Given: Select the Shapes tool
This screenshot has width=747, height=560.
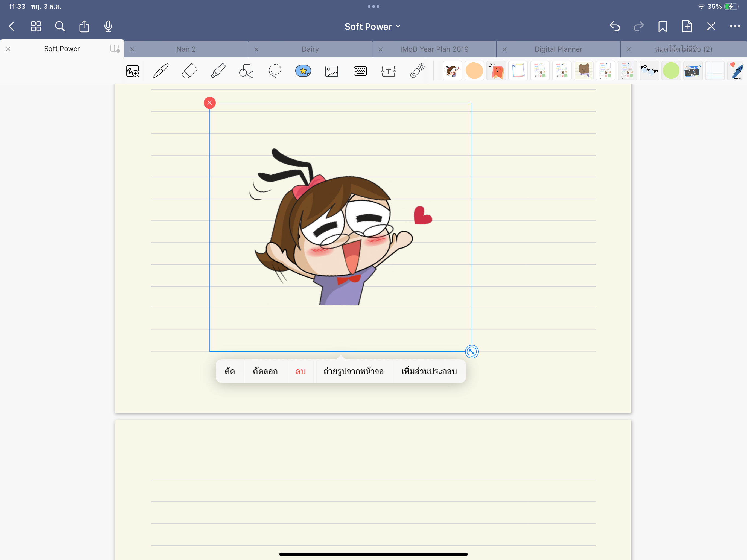Looking at the screenshot, I should coord(246,71).
